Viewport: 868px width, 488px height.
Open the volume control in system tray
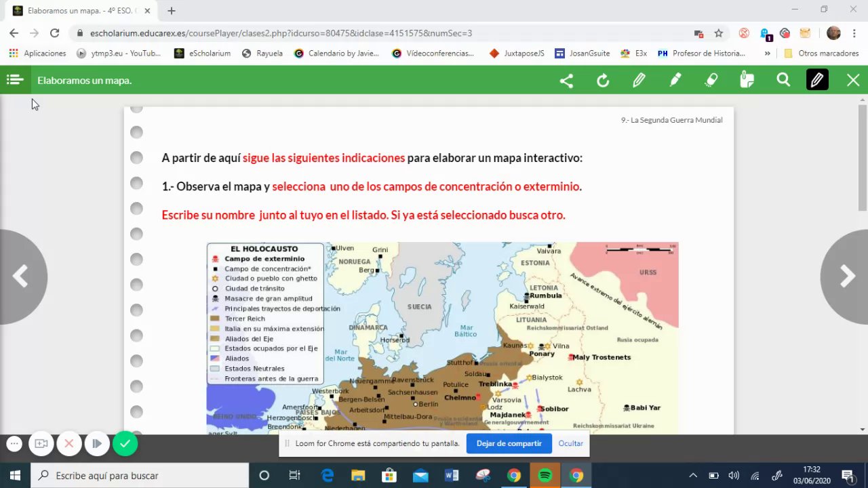coord(734,476)
